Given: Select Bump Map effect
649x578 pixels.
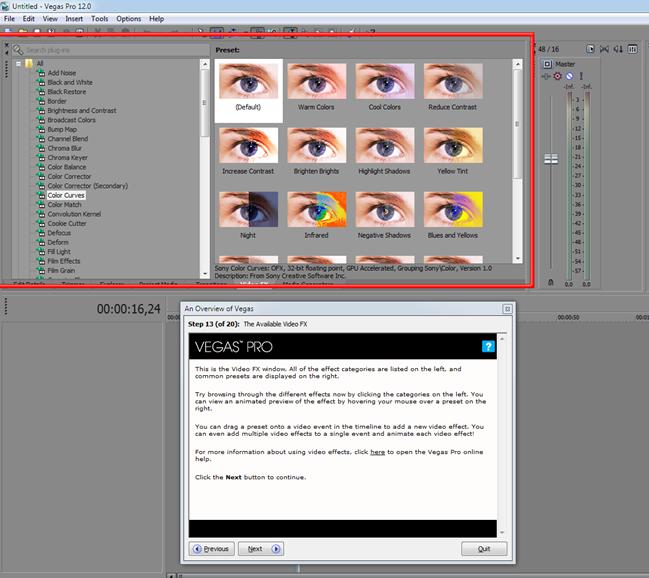Looking at the screenshot, I should tap(62, 130).
